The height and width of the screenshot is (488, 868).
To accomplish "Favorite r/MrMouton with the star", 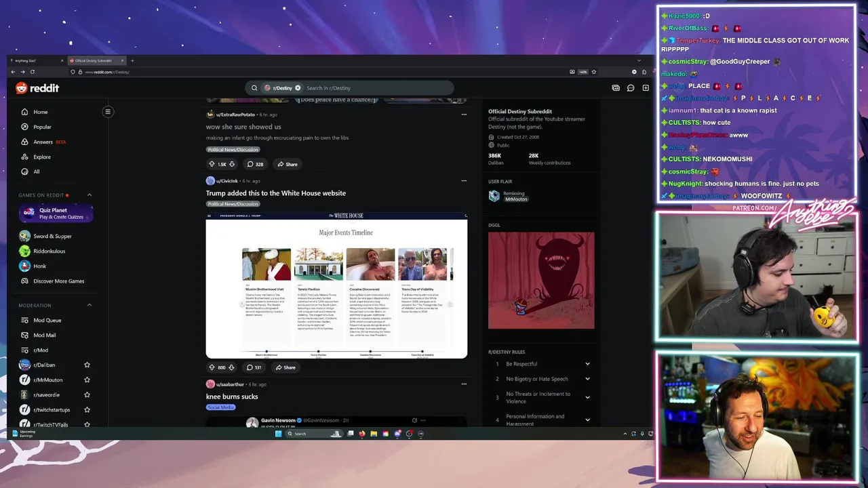I will pos(87,380).
